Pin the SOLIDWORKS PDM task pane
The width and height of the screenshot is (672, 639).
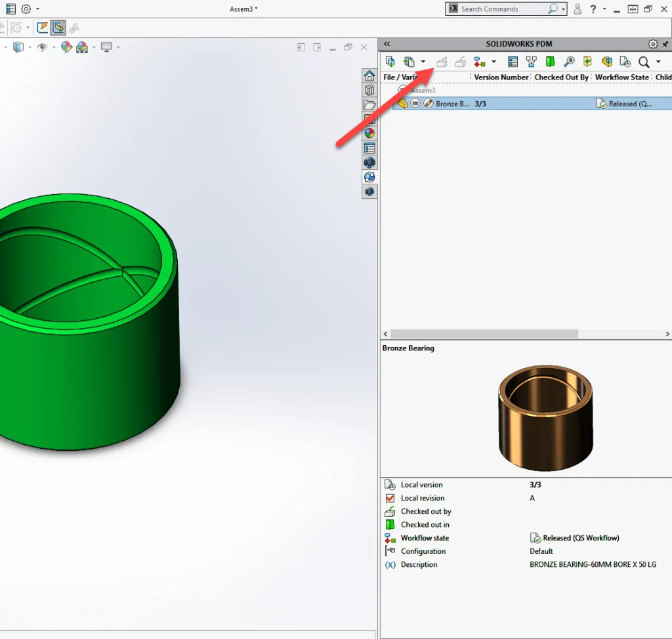click(x=665, y=44)
